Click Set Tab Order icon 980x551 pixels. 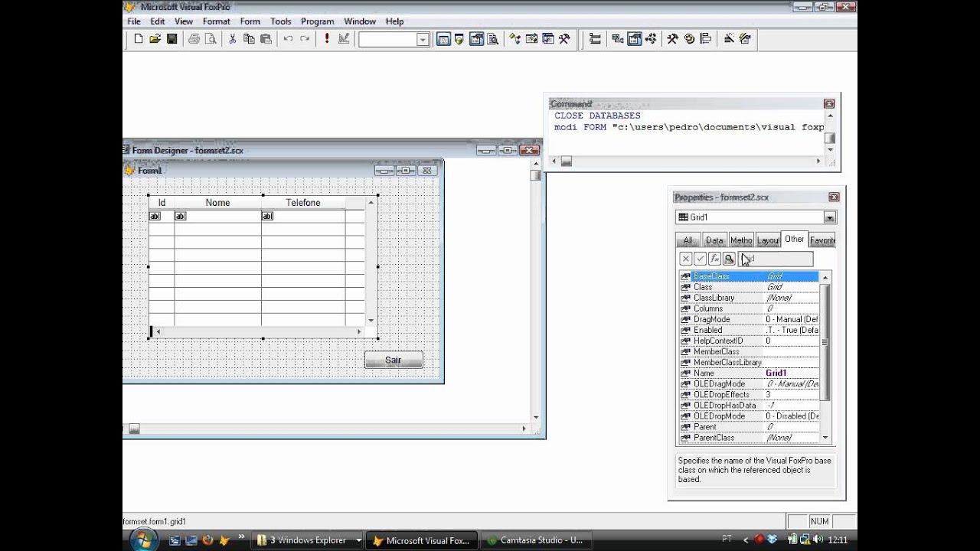(596, 39)
